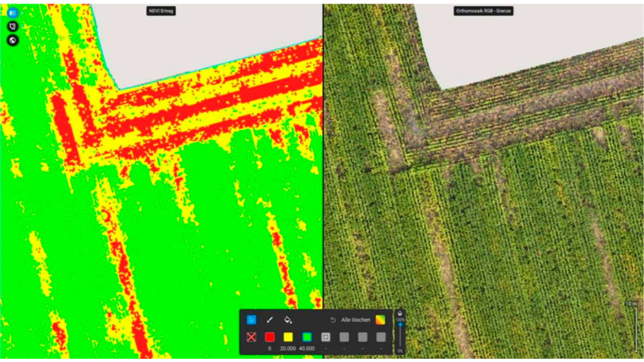
Task: Select the pointer selection tool
Action: click(251, 320)
